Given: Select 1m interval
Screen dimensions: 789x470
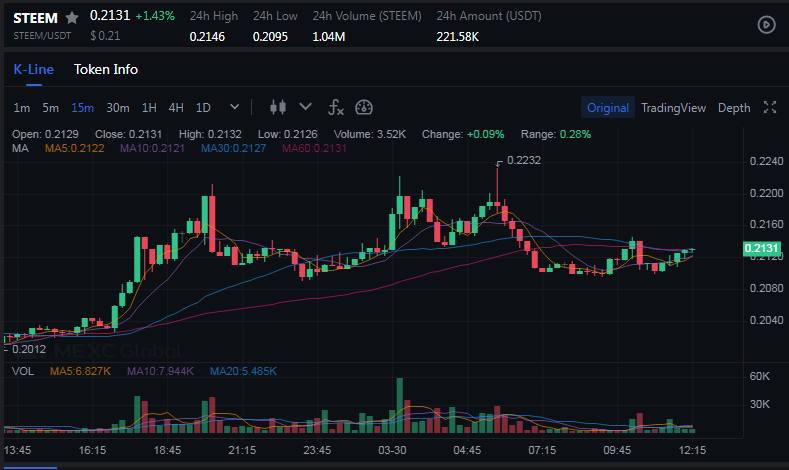Looking at the screenshot, I should pyautogui.click(x=22, y=108).
